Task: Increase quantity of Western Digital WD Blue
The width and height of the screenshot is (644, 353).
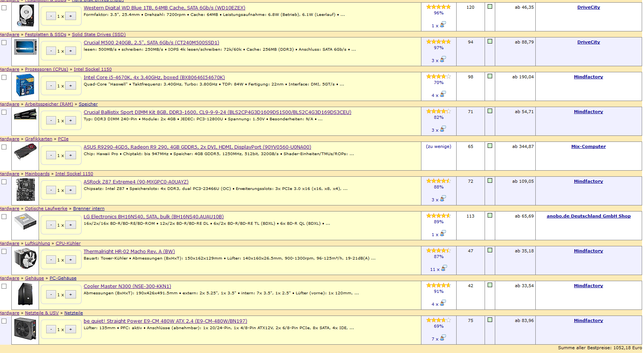Action: 70,16
